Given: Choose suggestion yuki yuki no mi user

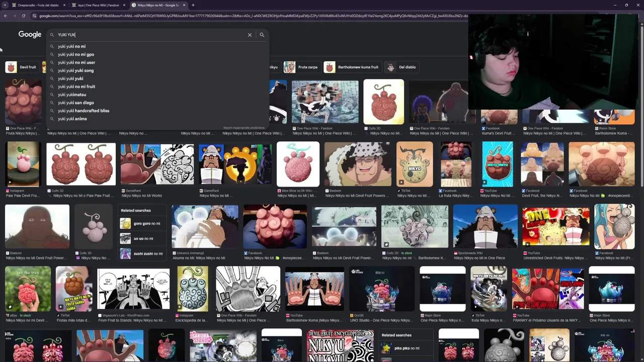Looking at the screenshot, I should coord(157,62).
